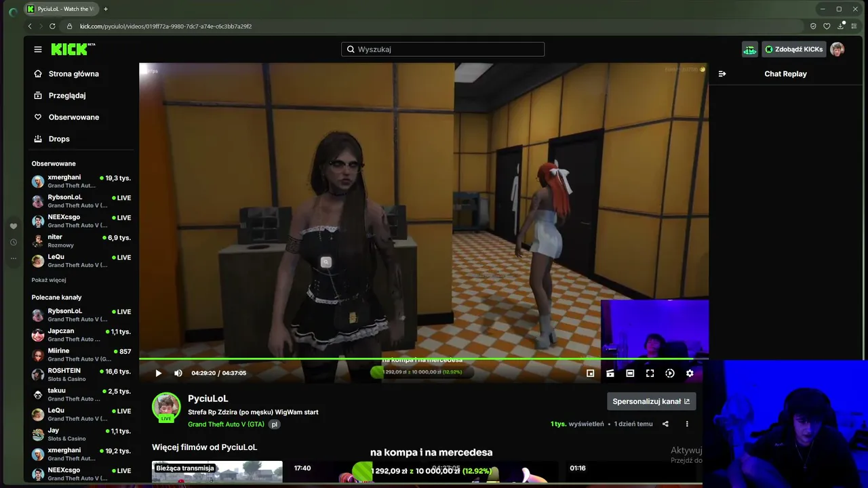Focus the Wyszukaj search field

[x=443, y=49]
